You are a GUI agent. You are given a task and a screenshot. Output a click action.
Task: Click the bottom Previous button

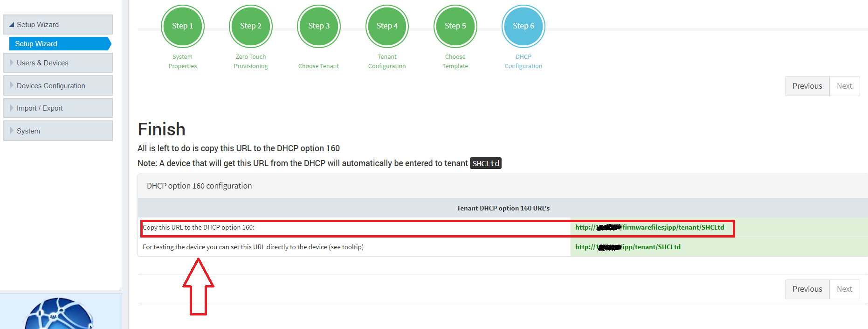807,289
